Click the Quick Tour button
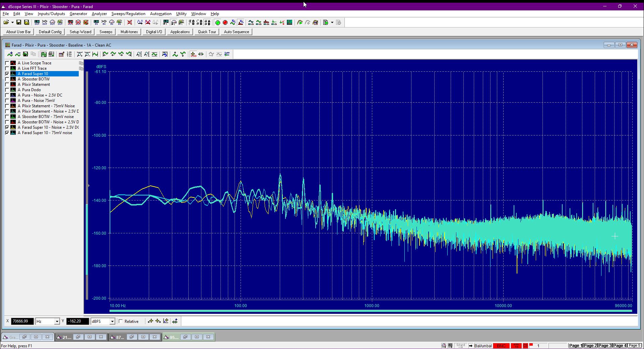 pyautogui.click(x=207, y=32)
